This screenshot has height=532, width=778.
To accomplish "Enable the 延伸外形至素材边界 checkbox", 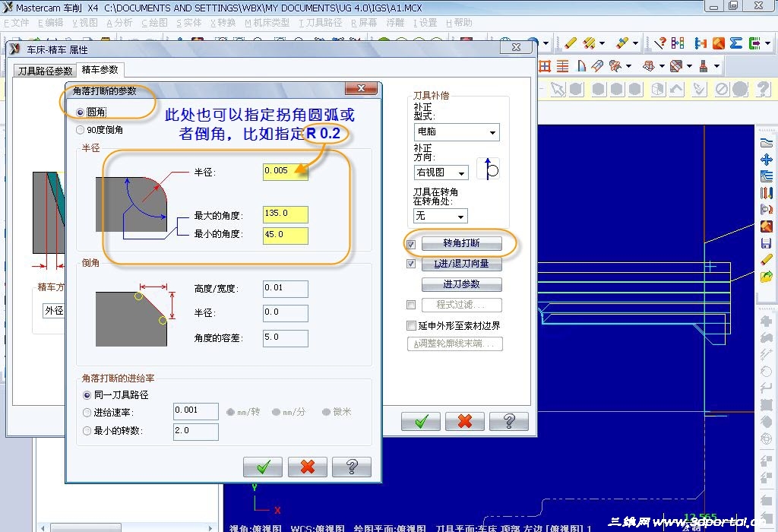I will coord(411,325).
